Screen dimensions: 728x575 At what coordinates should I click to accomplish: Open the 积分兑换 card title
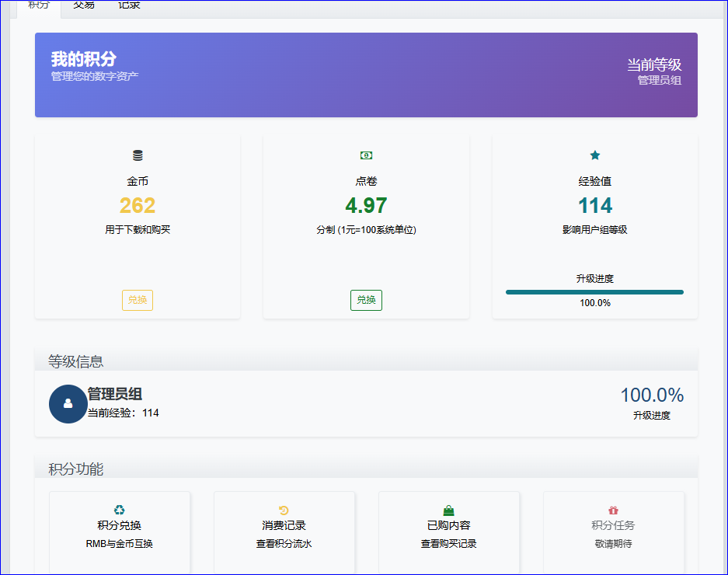119,525
